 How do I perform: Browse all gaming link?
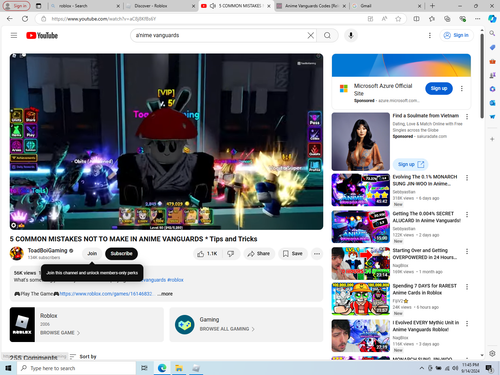click(227, 329)
